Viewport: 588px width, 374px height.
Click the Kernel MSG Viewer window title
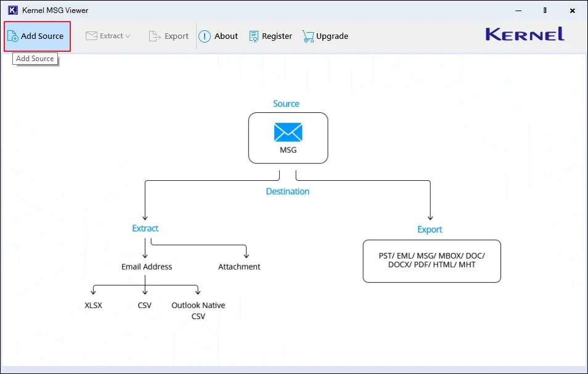coord(55,10)
